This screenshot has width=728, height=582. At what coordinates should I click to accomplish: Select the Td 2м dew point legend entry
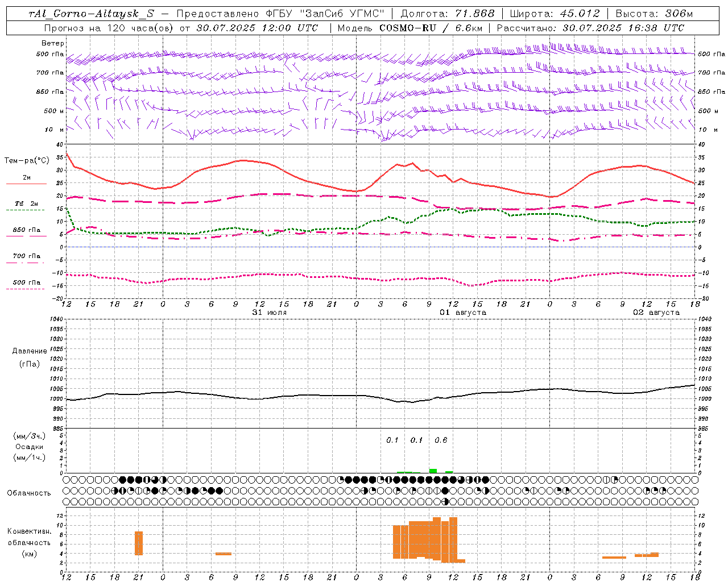27,203
